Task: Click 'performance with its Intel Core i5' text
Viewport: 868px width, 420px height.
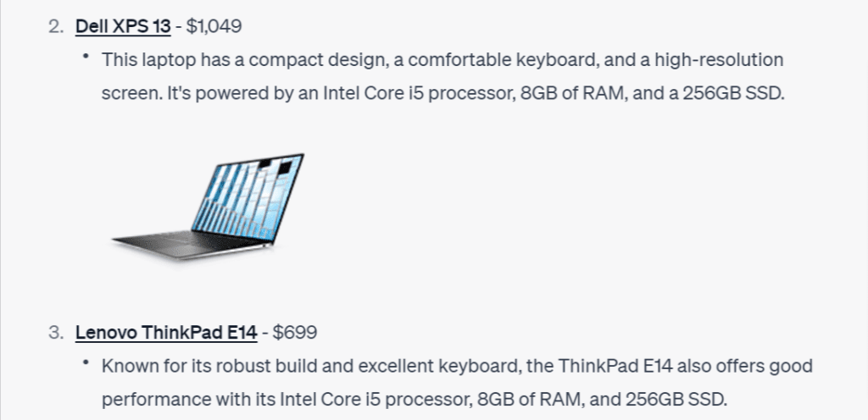Action: point(242,399)
